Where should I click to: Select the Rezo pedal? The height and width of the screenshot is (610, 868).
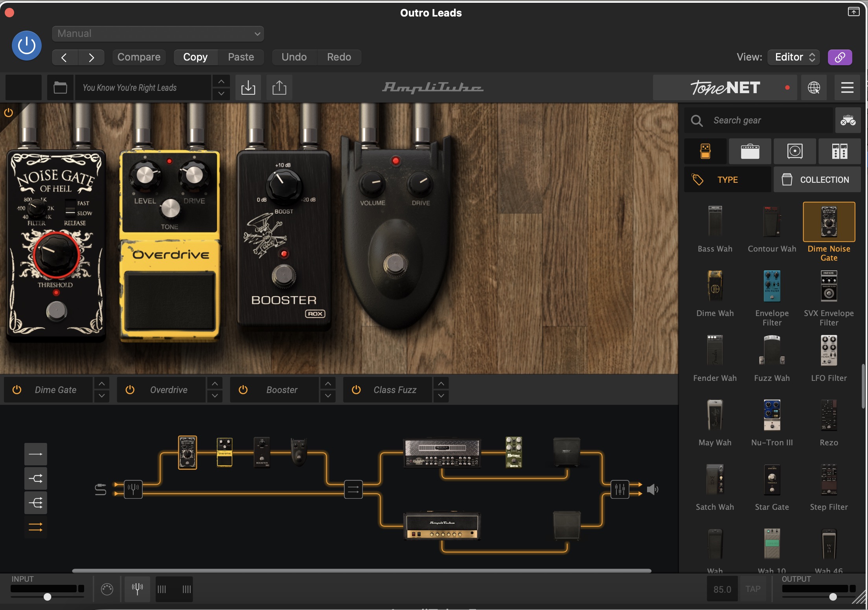tap(829, 423)
